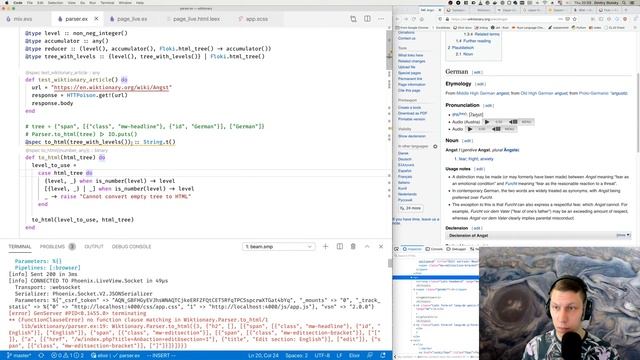The image size is (640, 360).
Task: Select the TERMINAL panel tab
Action: (x=20, y=247)
